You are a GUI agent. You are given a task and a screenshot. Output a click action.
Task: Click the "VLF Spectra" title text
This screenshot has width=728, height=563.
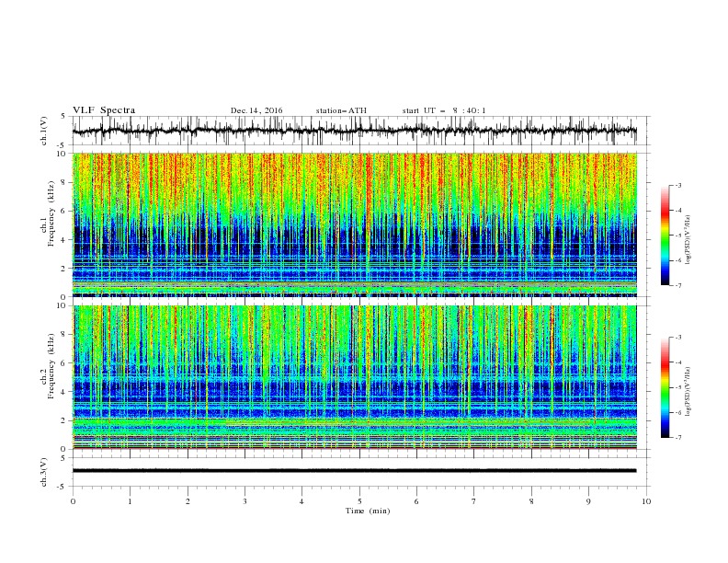pyautogui.click(x=104, y=110)
